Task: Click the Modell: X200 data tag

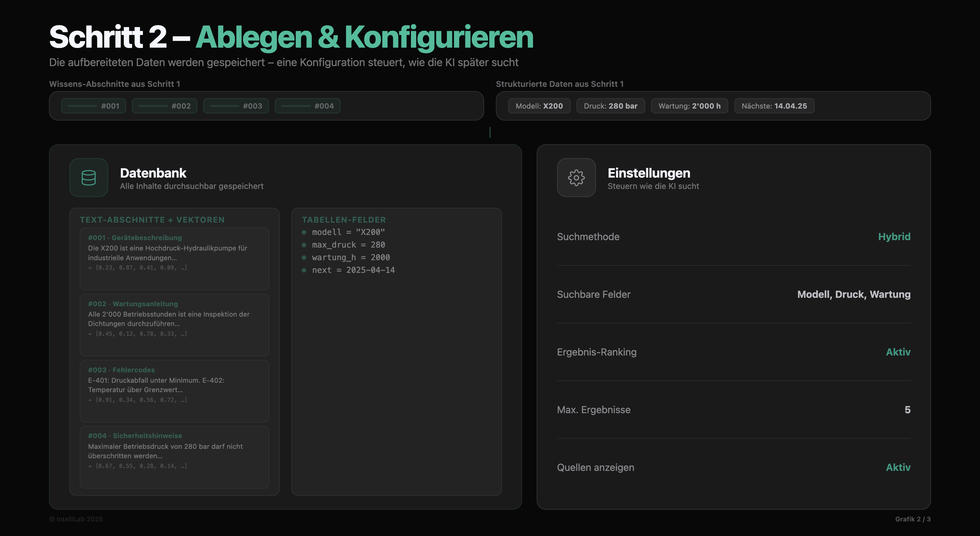Action: point(539,106)
